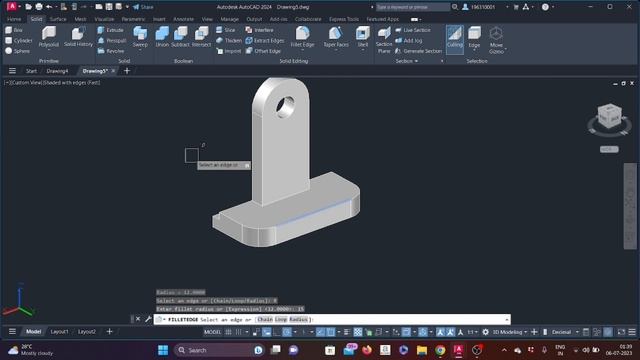Viewport: 640px width, 360px height.
Task: Open the Windows Start menu
Action: pos(163,350)
